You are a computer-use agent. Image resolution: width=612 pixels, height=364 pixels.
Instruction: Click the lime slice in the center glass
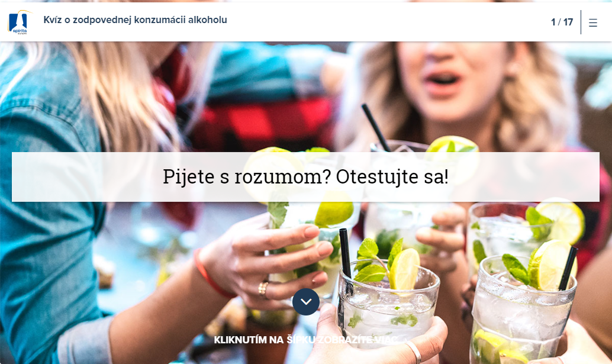point(404,269)
